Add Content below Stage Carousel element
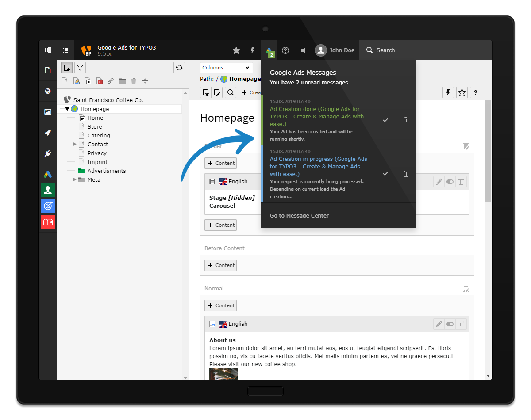 (x=220, y=225)
